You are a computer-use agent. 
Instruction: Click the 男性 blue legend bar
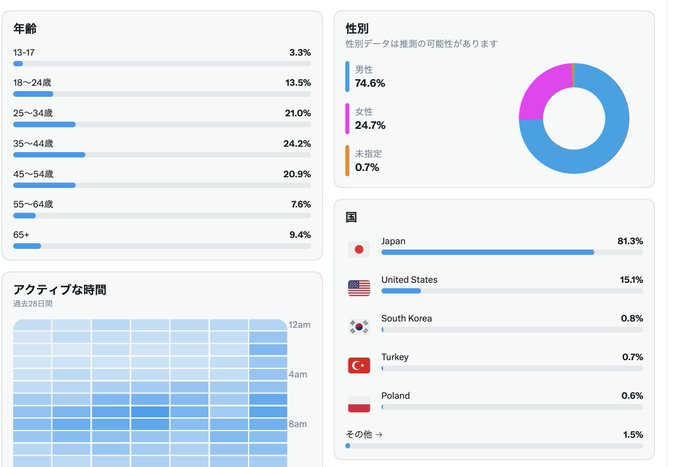(x=347, y=76)
